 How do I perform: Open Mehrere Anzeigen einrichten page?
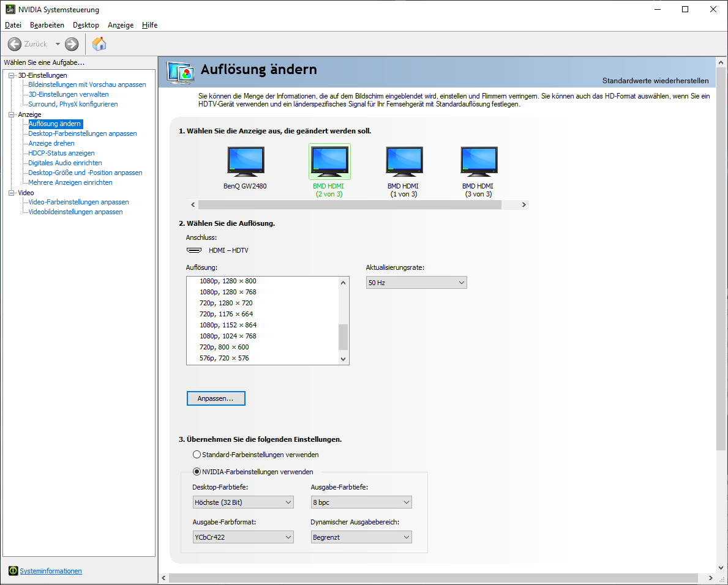click(x=70, y=182)
